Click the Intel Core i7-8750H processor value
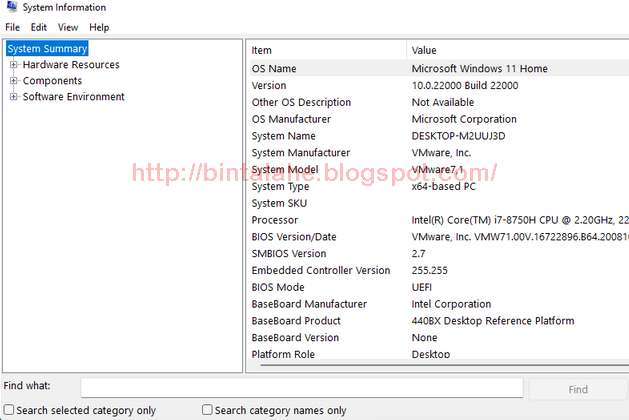629x420 pixels. (x=520, y=220)
